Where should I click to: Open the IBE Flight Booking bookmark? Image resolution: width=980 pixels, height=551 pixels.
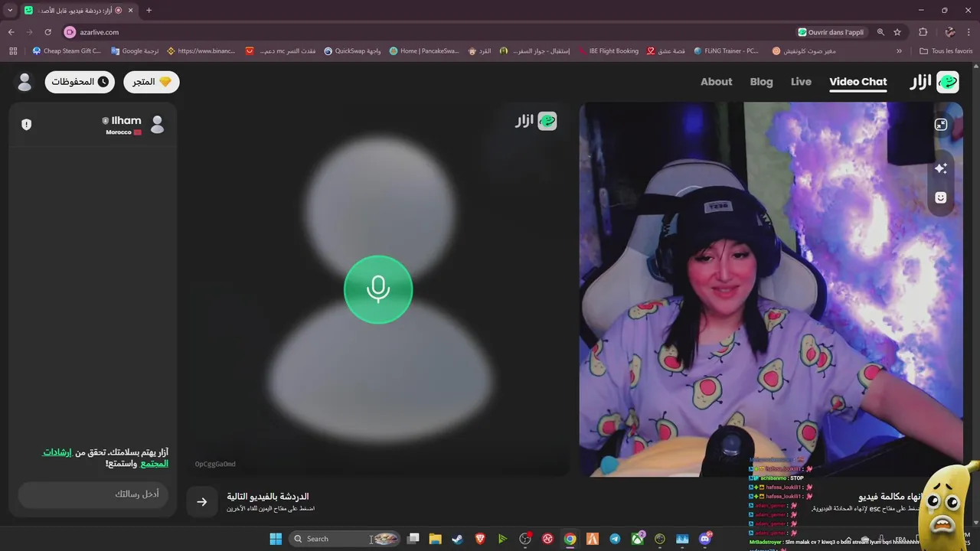click(607, 51)
